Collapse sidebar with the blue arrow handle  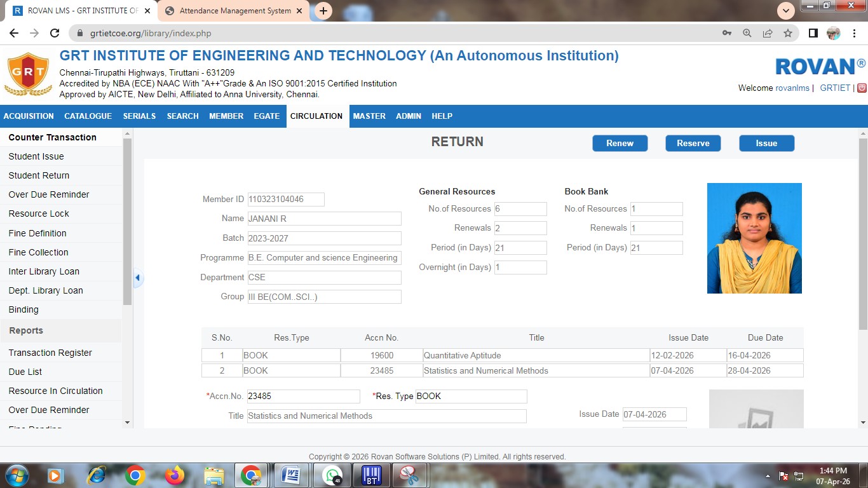click(137, 278)
